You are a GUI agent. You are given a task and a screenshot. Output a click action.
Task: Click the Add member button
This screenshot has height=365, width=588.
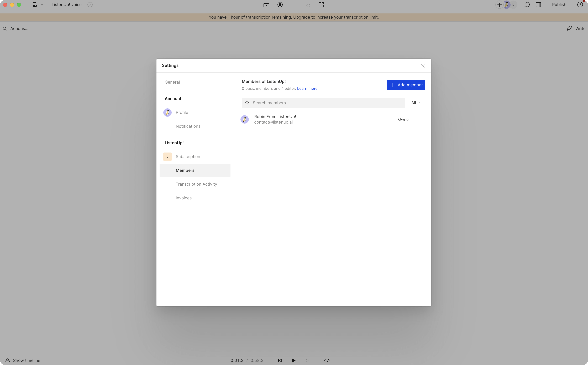coord(406,85)
